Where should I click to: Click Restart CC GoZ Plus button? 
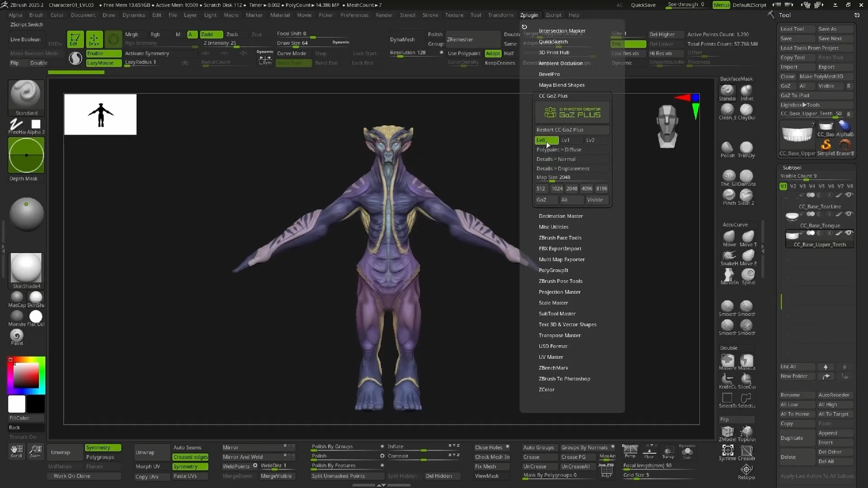(x=571, y=130)
